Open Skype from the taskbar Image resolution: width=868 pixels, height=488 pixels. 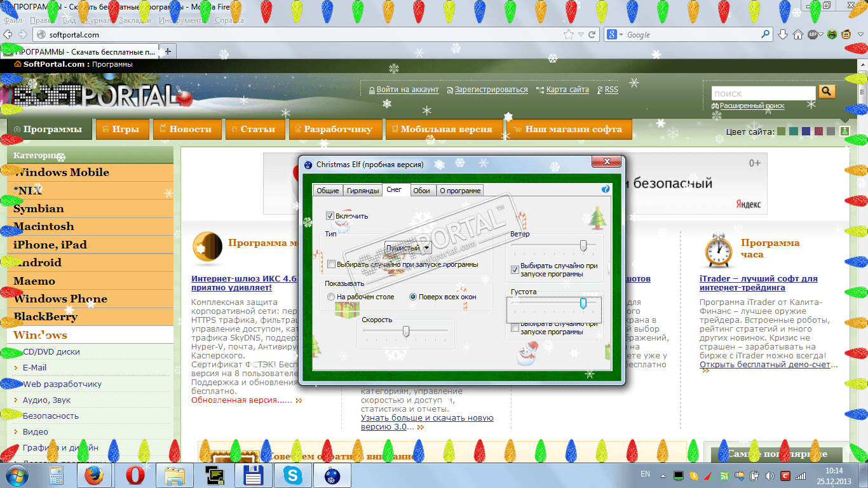[x=294, y=475]
